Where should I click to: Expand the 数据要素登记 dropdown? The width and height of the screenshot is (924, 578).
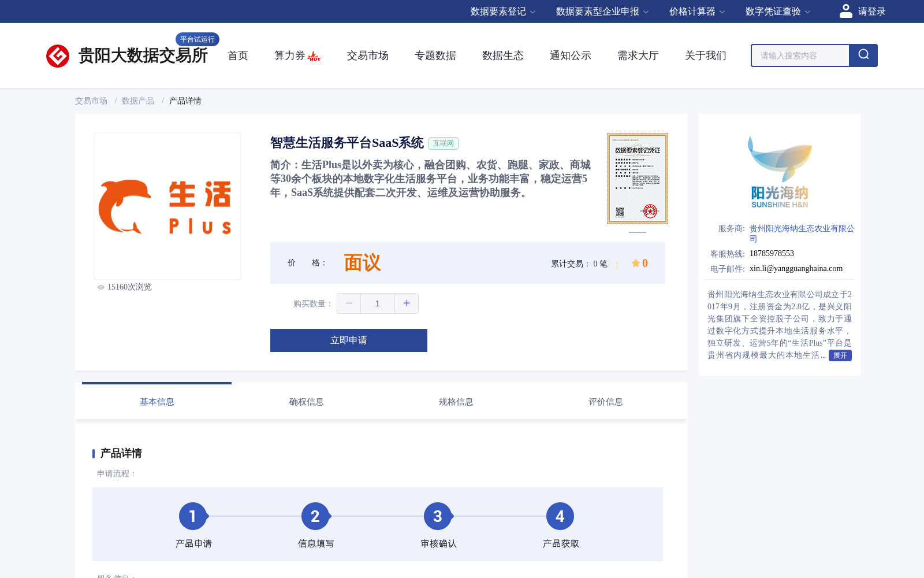(x=503, y=12)
